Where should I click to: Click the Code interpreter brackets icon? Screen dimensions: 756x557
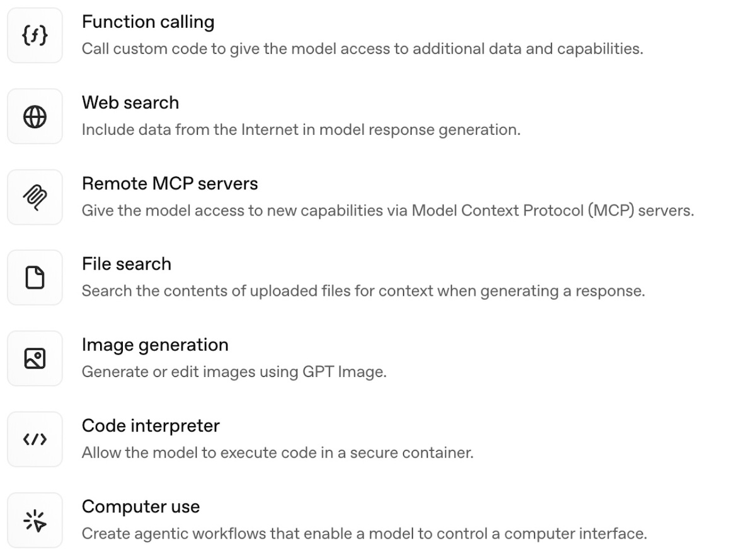(x=35, y=440)
